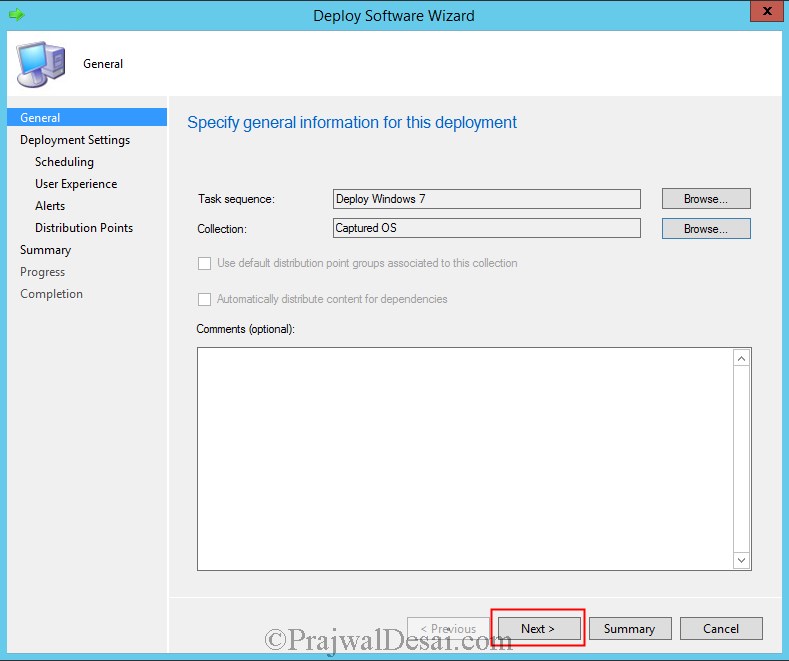This screenshot has width=789, height=661.
Task: Open Distribution Points step
Action: [84, 228]
